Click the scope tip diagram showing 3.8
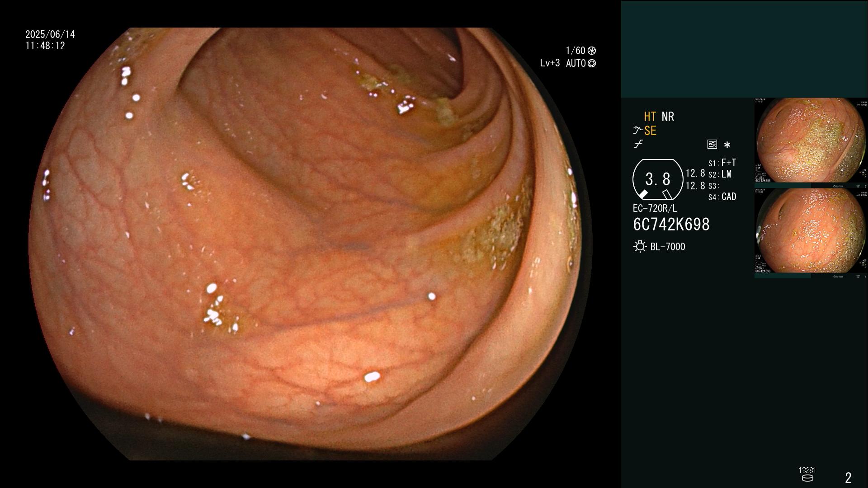Viewport: 868px width, 488px height. (658, 179)
